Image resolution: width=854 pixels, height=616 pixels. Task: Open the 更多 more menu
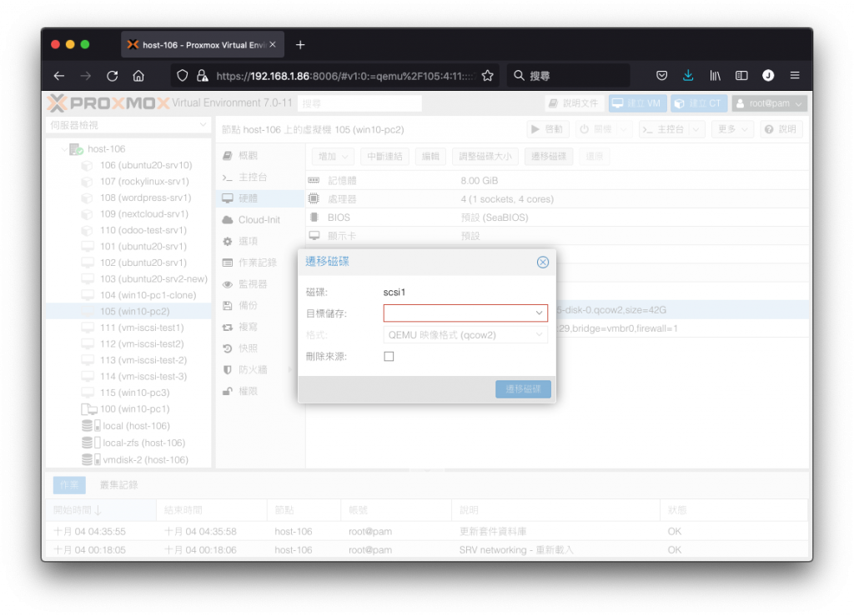(732, 129)
